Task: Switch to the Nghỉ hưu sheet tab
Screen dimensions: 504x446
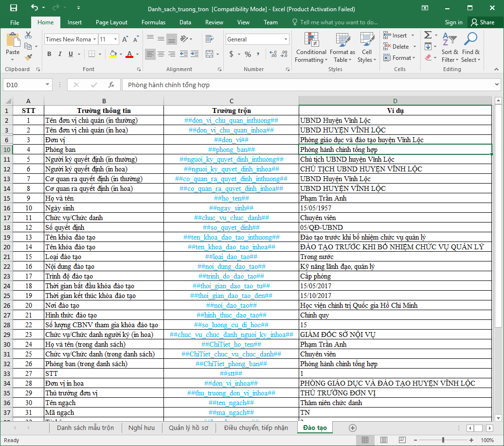Action: pyautogui.click(x=141, y=428)
